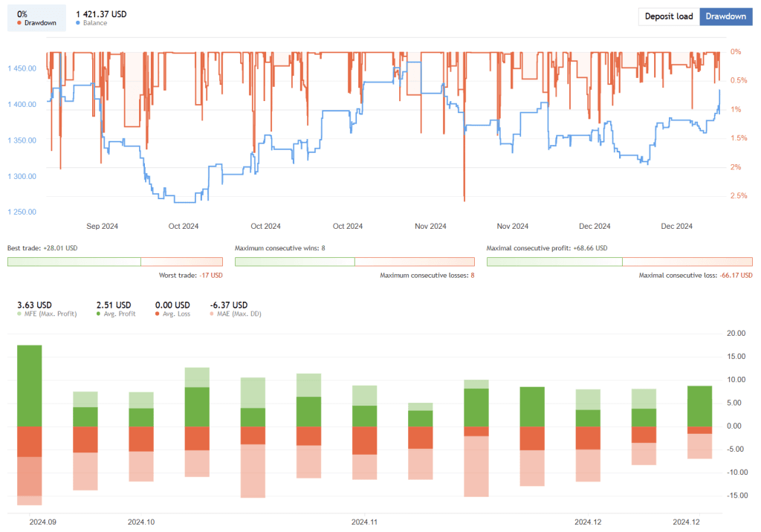Switch to the Deposit load tab

click(x=668, y=16)
